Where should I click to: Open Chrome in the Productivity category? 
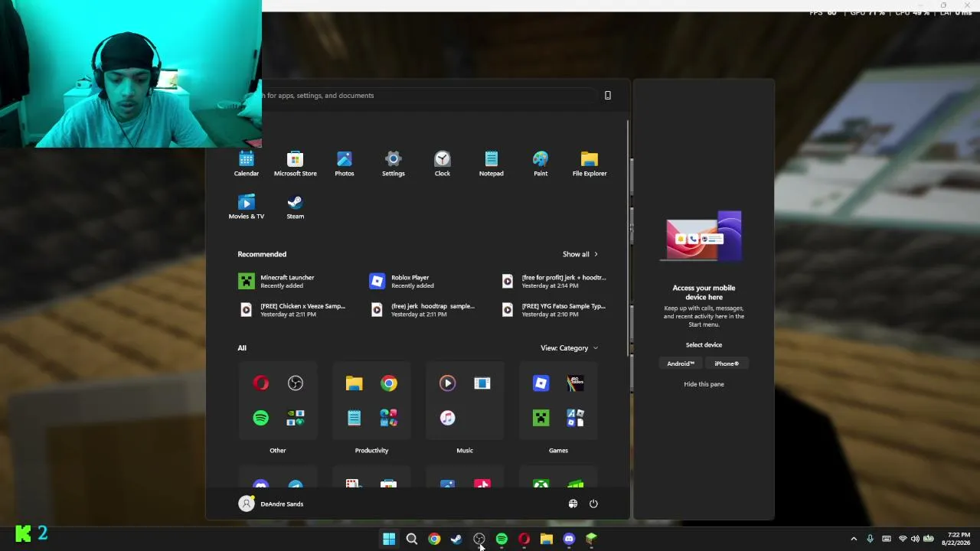pyautogui.click(x=389, y=383)
